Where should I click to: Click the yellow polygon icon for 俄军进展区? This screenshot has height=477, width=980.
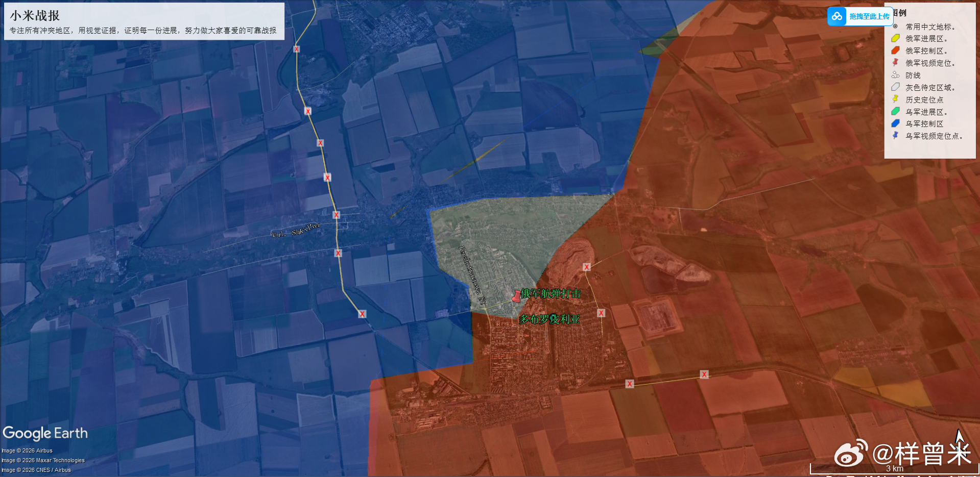(x=895, y=38)
